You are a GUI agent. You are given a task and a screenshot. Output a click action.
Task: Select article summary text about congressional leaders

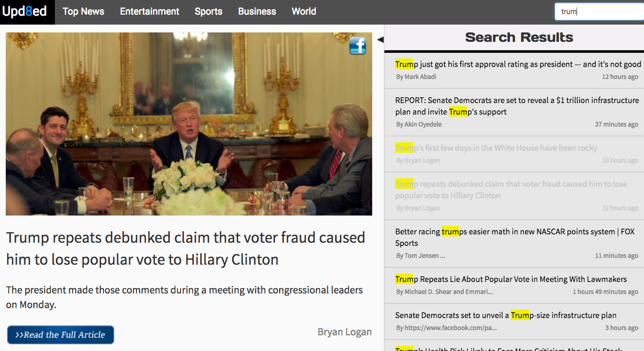point(185,297)
